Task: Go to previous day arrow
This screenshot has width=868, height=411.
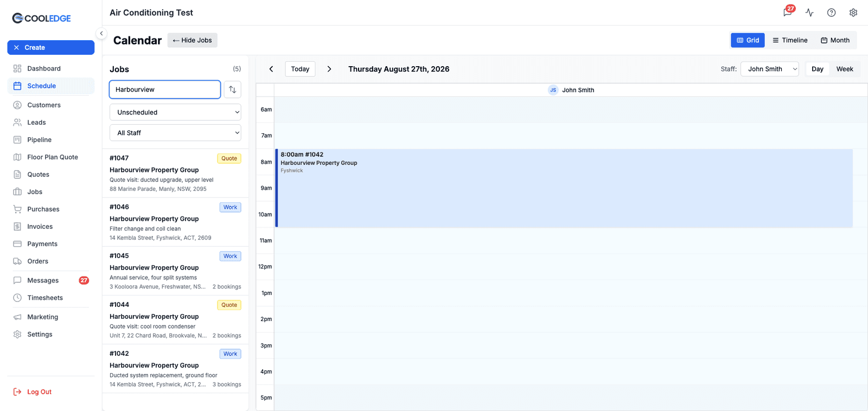Action: click(271, 69)
